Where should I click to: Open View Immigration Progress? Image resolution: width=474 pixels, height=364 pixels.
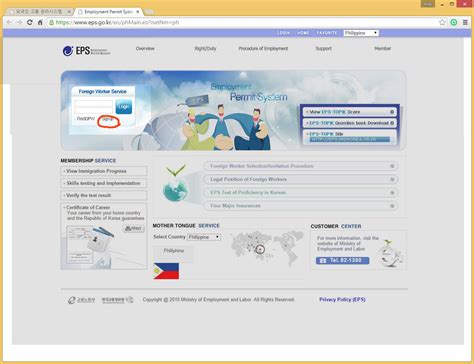pos(104,171)
